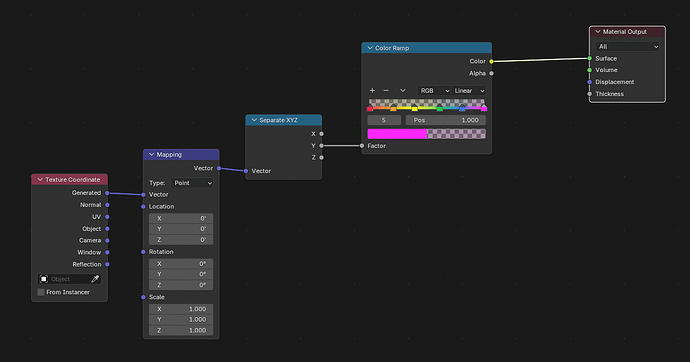Click the Pos 1.000 position slider

point(446,120)
